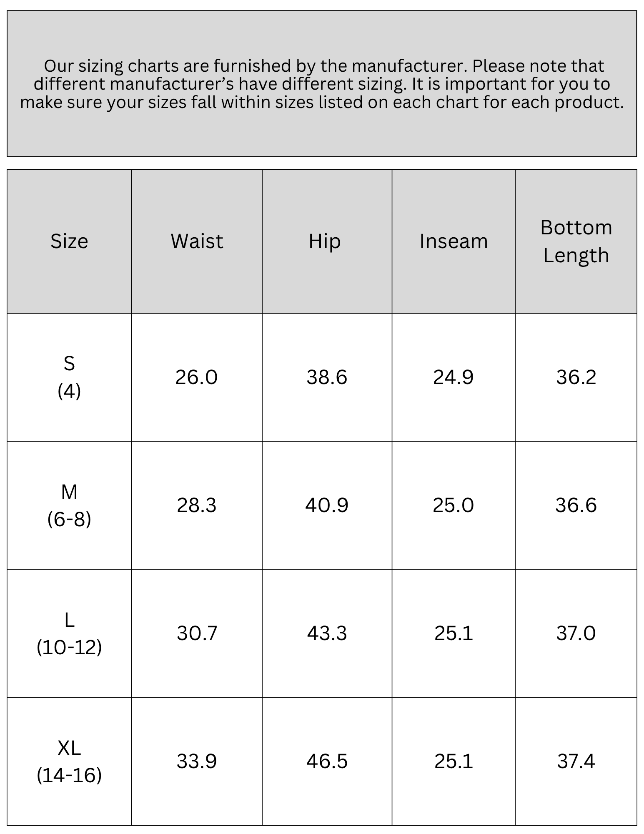Select bottom length value 36.6

(x=576, y=505)
